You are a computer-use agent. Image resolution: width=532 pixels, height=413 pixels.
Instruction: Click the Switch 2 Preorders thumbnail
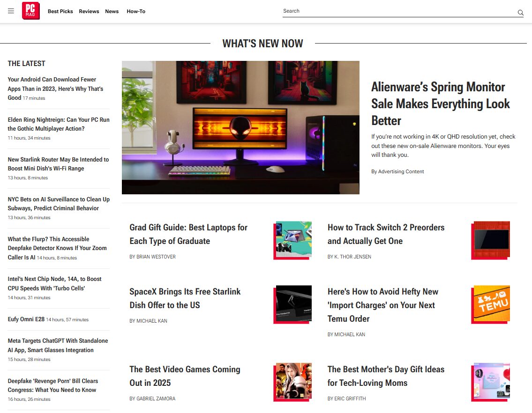point(491,240)
